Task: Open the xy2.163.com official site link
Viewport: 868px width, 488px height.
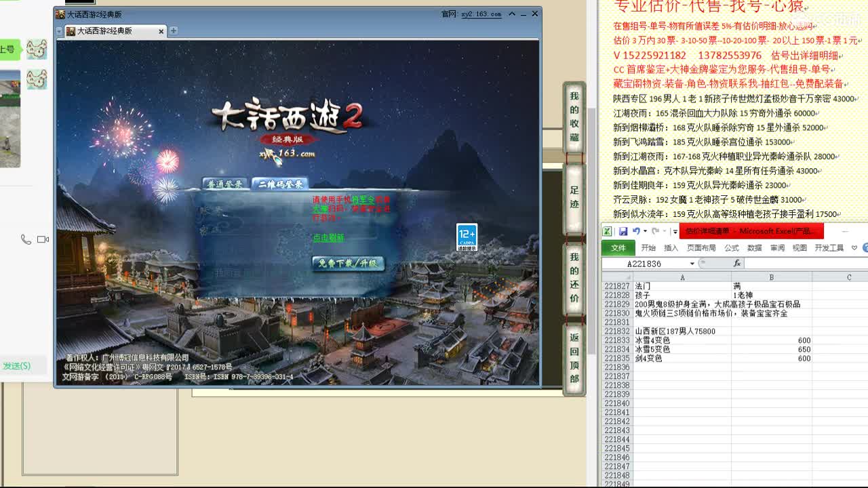Action: point(481,14)
